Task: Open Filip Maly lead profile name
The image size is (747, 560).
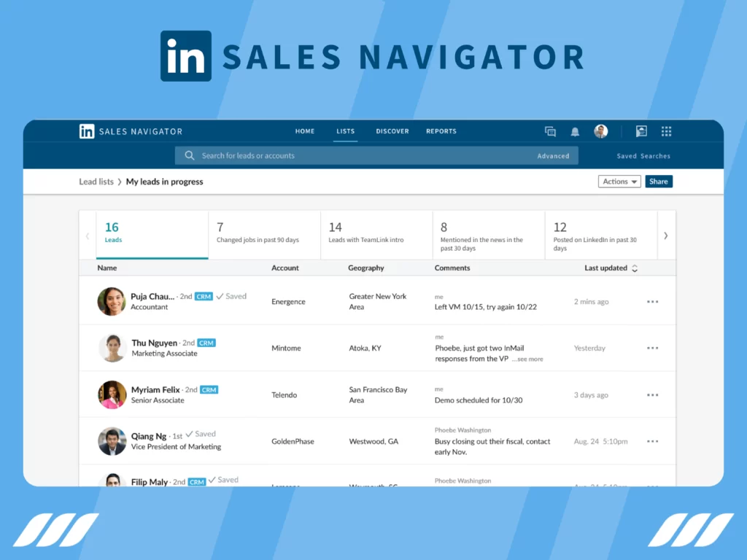Action: click(149, 482)
